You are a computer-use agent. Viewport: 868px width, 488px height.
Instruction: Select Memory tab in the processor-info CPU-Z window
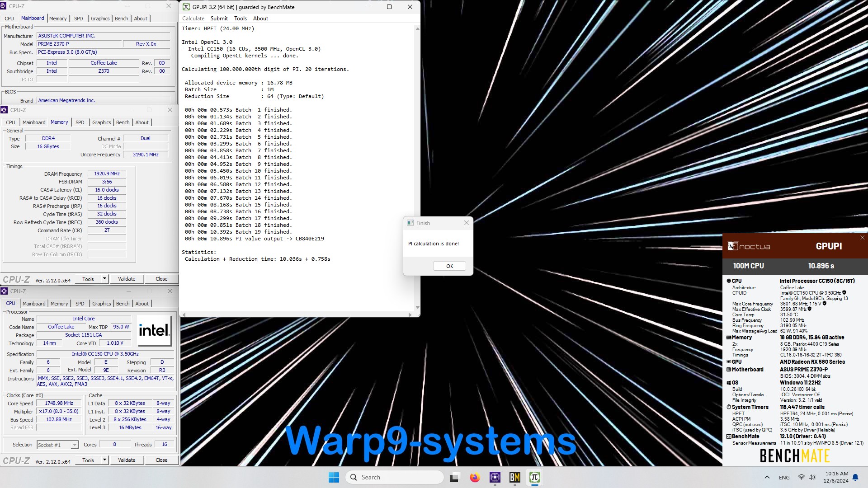point(59,304)
